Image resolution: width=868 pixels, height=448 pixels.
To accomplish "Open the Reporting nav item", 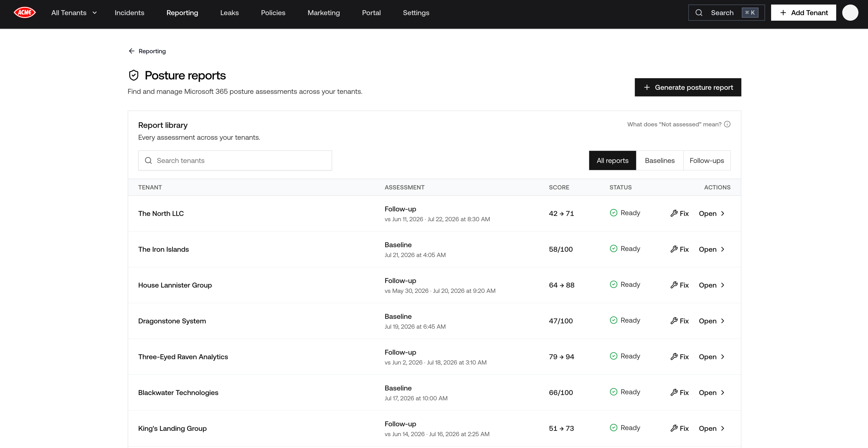I will 182,12.
